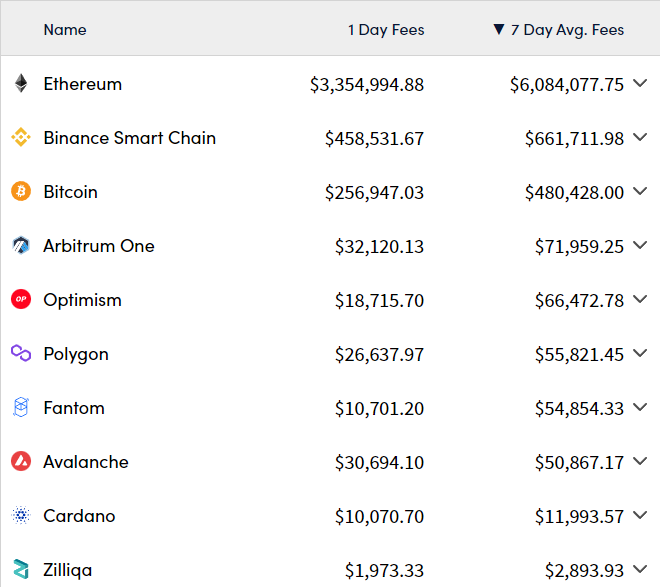Expand the Cardano row chevron
Viewport: 660px width, 587px height.
tap(640, 515)
